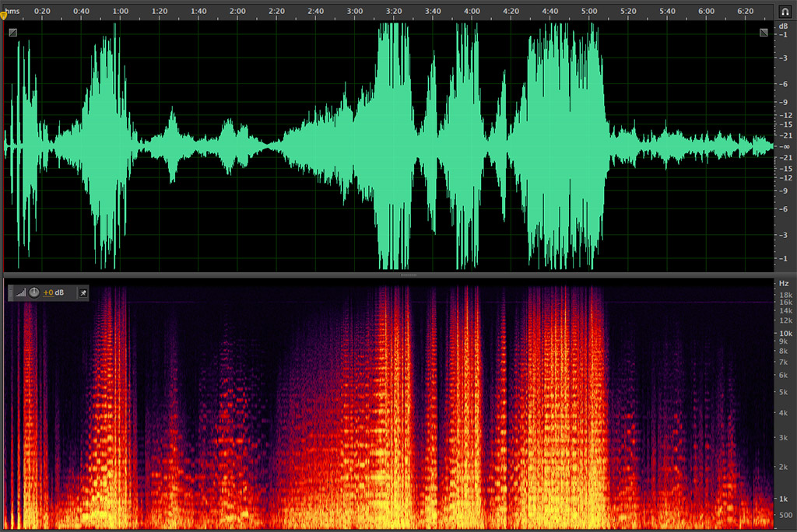Click the −∞ center mark on the amplitude scale

click(x=785, y=146)
